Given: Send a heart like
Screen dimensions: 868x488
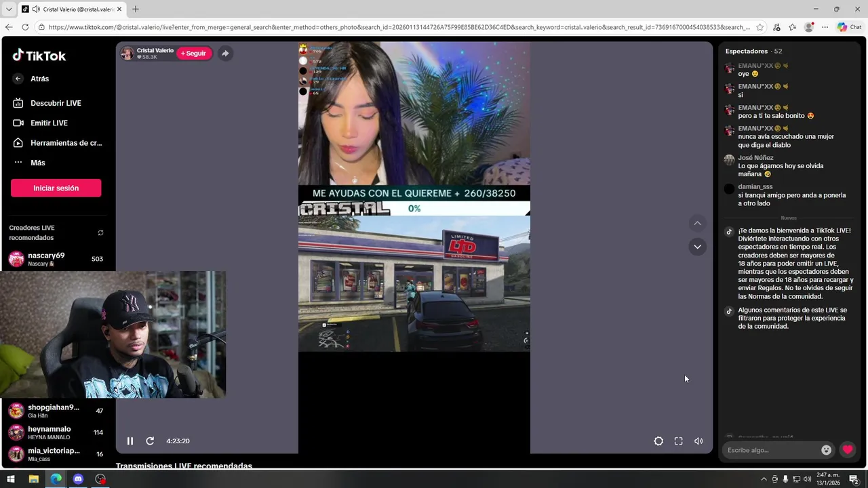Looking at the screenshot, I should 848,450.
